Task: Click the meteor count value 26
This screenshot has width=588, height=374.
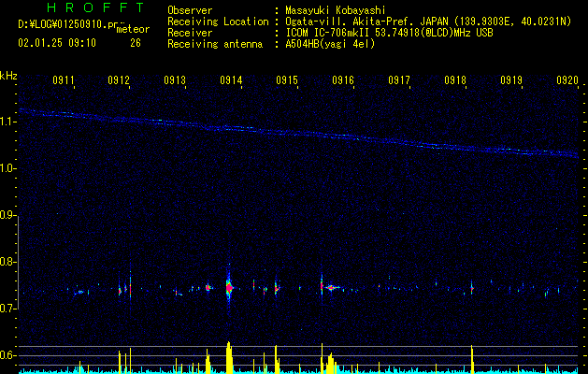Action: pos(136,43)
